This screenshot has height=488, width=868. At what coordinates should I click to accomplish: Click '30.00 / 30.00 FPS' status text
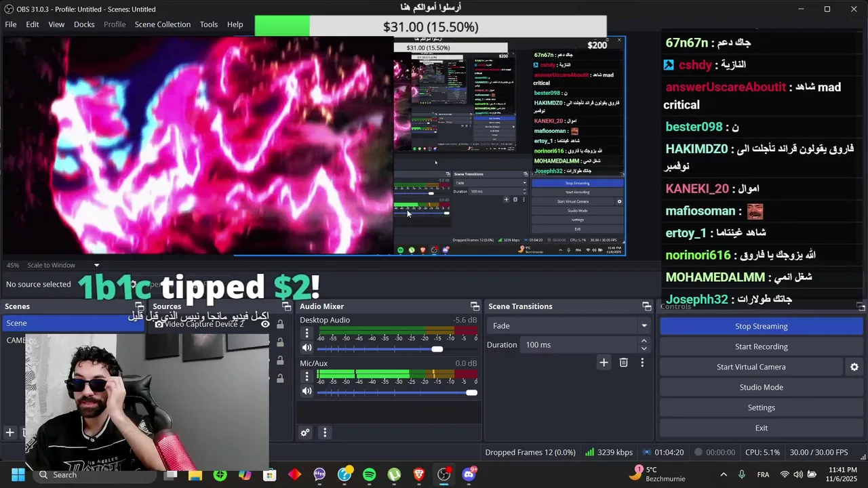(x=818, y=452)
